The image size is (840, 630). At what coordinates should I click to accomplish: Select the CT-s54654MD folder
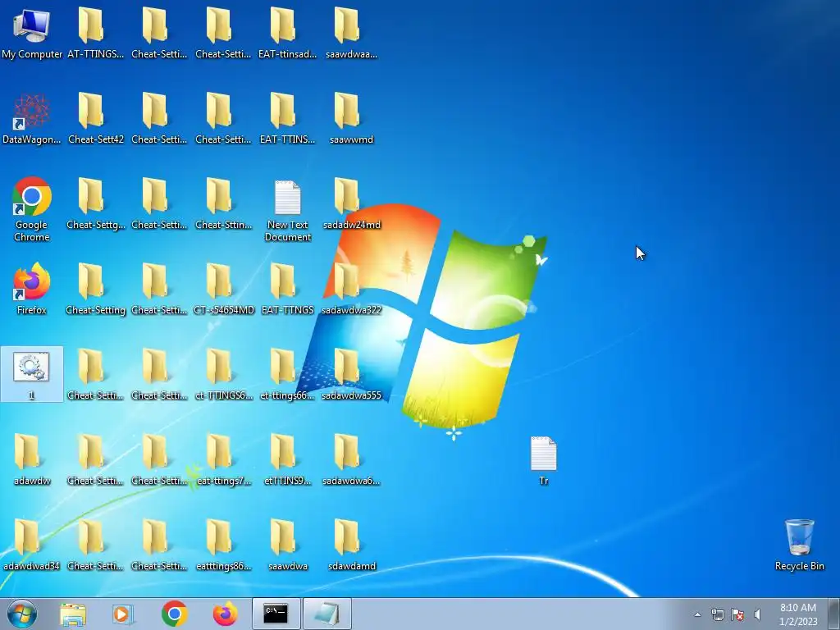pyautogui.click(x=223, y=288)
